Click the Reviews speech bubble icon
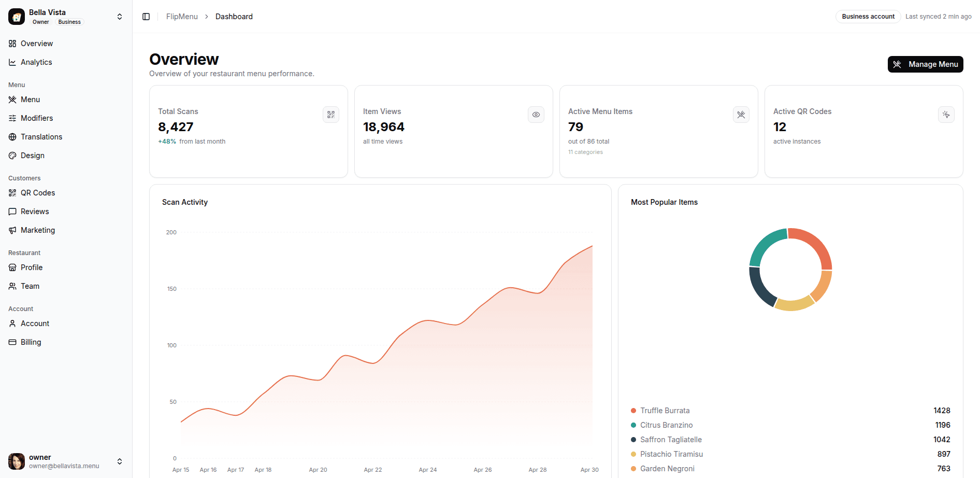Image resolution: width=980 pixels, height=478 pixels. point(12,212)
